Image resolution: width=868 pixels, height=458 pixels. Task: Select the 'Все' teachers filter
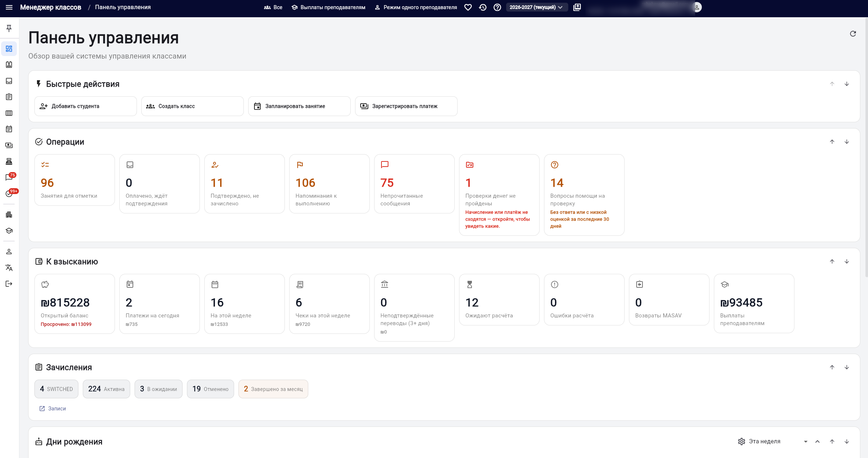(273, 7)
